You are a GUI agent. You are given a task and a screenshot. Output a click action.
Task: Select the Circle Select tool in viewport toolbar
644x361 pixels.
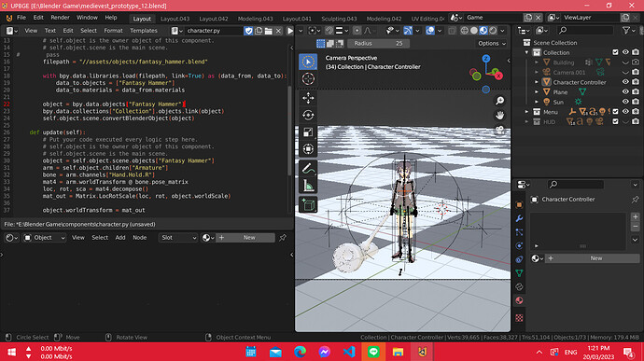[308, 62]
